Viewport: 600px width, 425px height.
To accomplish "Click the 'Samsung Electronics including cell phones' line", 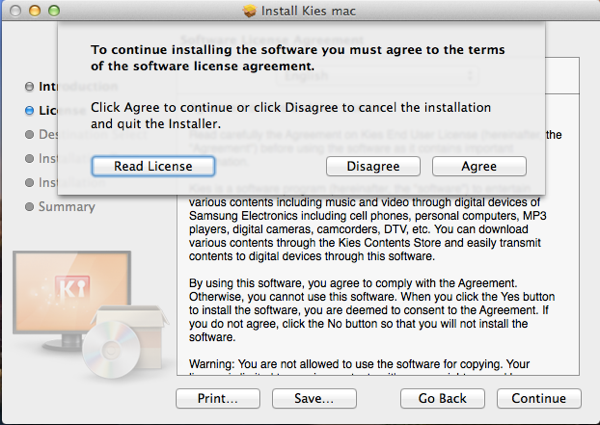I will tap(368, 216).
